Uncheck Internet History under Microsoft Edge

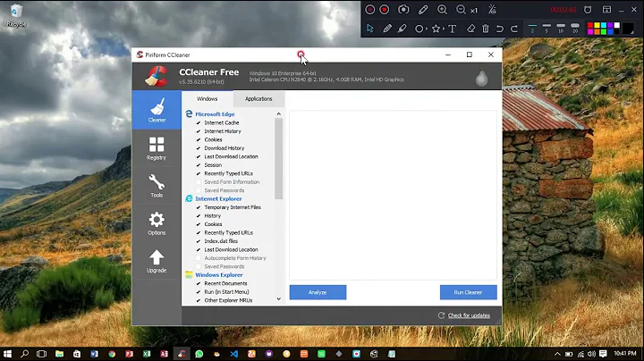coord(199,131)
